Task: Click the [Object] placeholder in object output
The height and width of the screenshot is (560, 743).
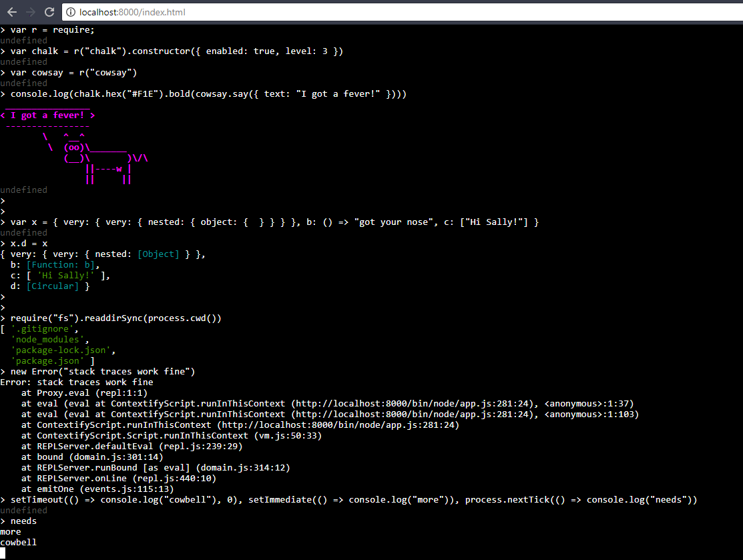Action: (x=158, y=254)
